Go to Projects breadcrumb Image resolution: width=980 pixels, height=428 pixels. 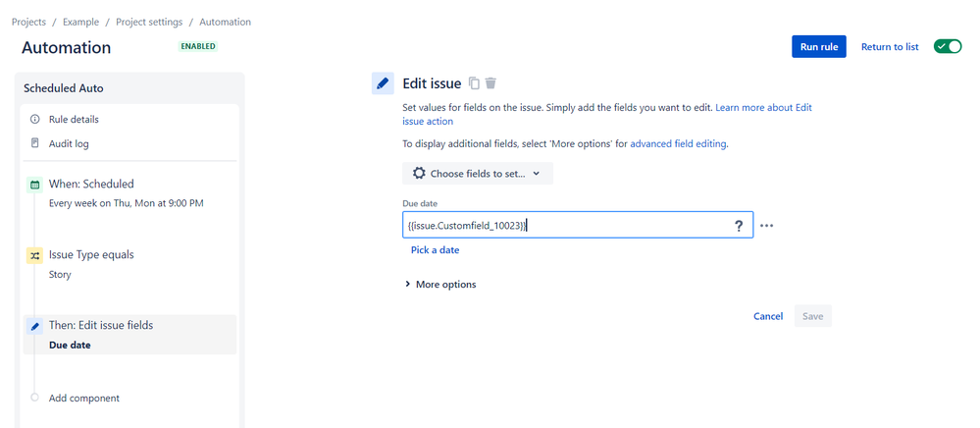point(28,22)
